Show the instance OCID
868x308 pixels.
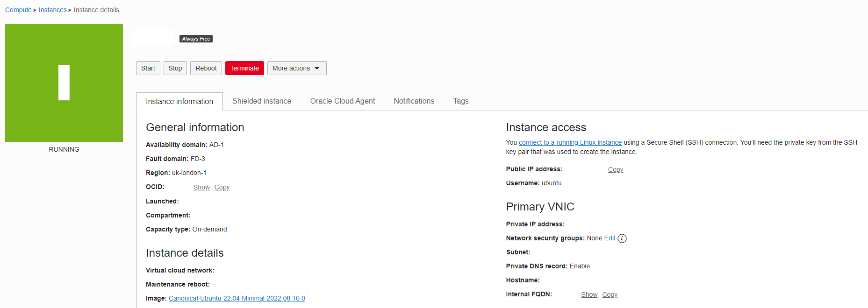tap(201, 187)
